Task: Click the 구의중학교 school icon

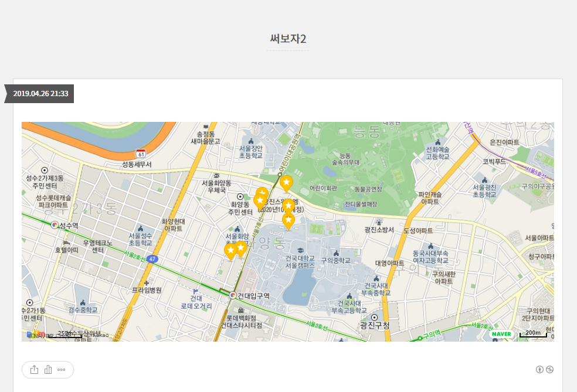Action: pos(336,253)
